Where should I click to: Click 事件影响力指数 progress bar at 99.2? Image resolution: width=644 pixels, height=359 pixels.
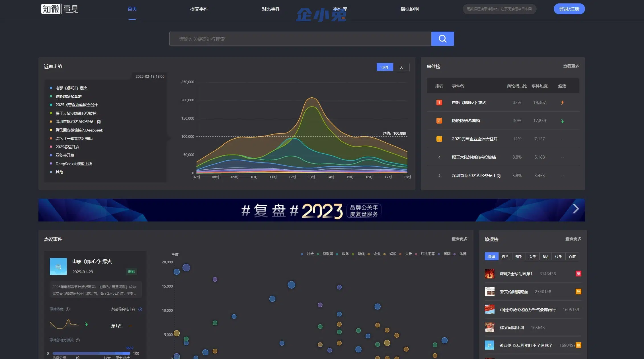91,353
